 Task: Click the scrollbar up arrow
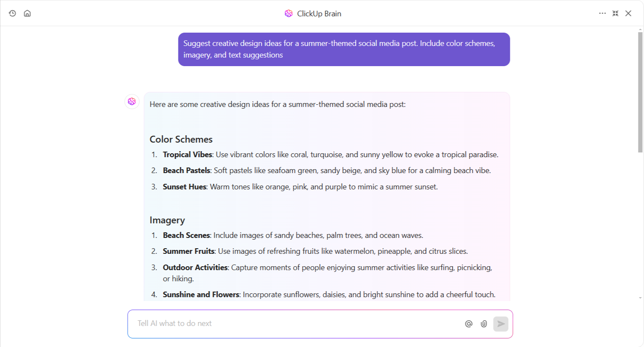640,29
